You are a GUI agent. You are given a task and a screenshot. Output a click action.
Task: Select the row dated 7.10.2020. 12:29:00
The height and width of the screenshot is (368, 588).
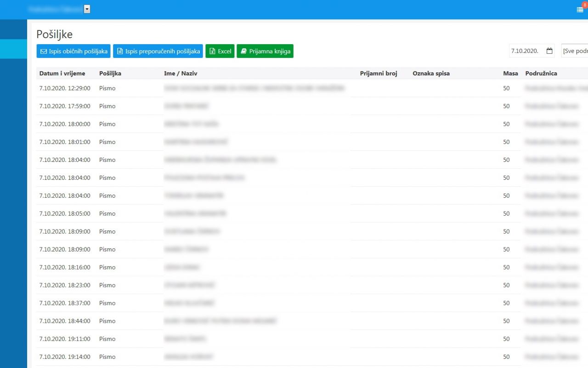coord(65,88)
